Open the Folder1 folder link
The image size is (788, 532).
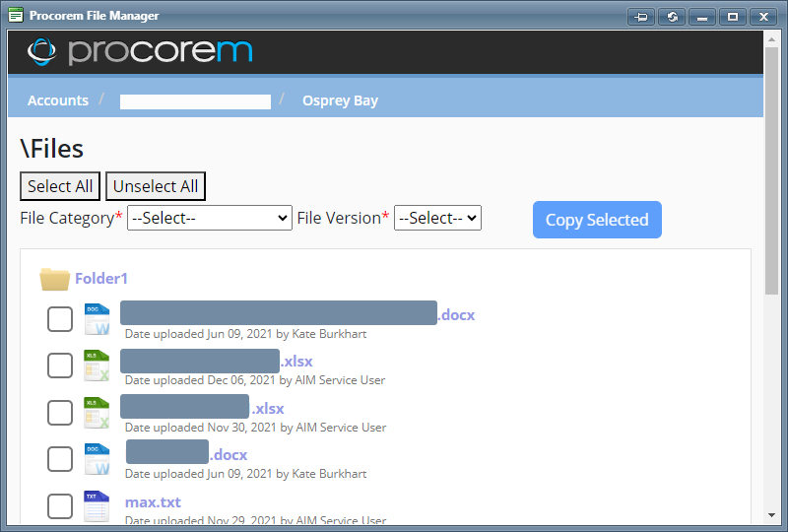click(101, 279)
